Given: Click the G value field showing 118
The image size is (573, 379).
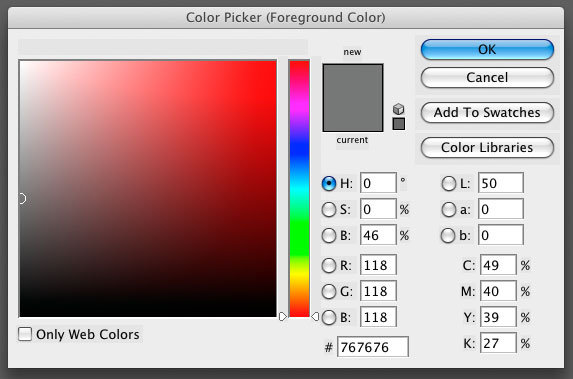Looking at the screenshot, I should pyautogui.click(x=378, y=291).
